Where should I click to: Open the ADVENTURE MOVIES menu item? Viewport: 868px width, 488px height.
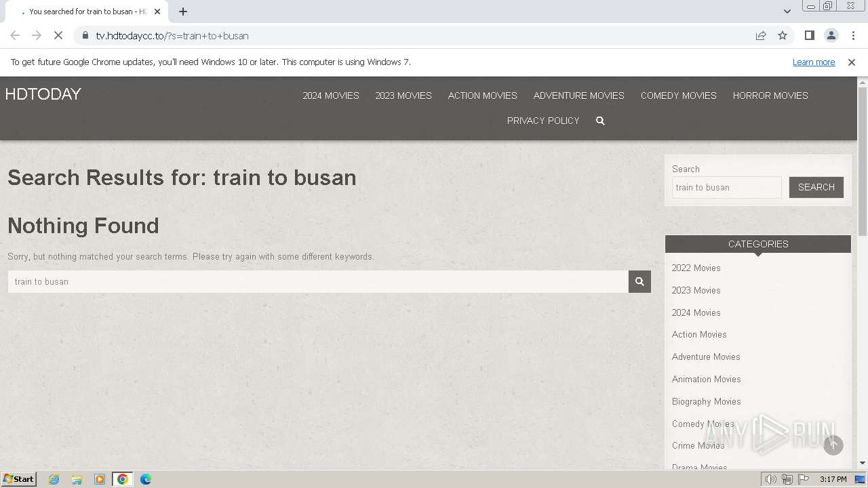coord(579,96)
